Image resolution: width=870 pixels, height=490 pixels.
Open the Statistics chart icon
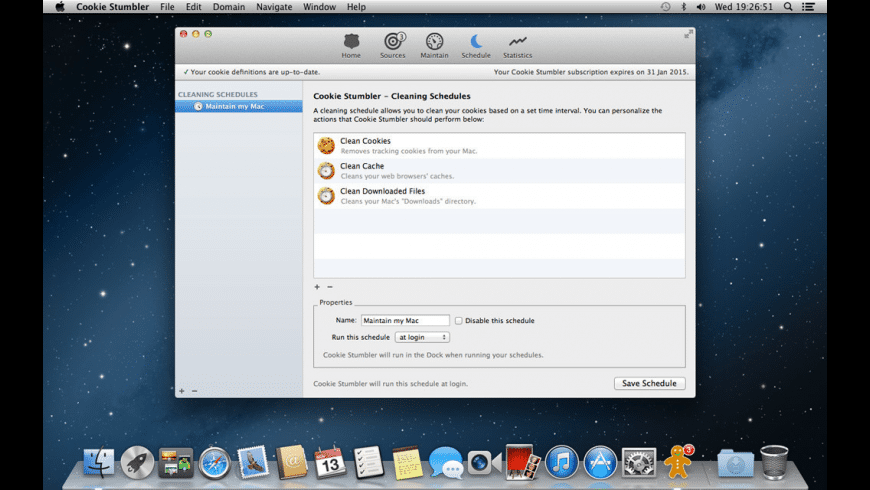[517, 43]
